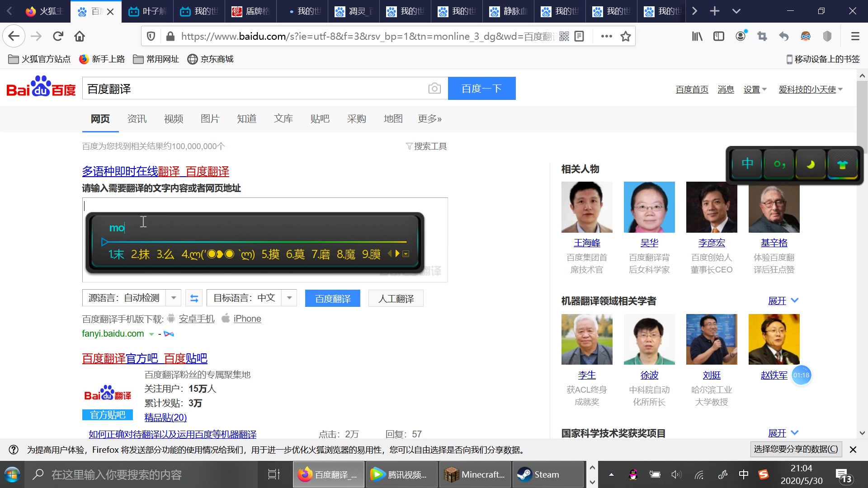Show the sidebar panel icon
The height and width of the screenshot is (488, 868).
(x=719, y=36)
